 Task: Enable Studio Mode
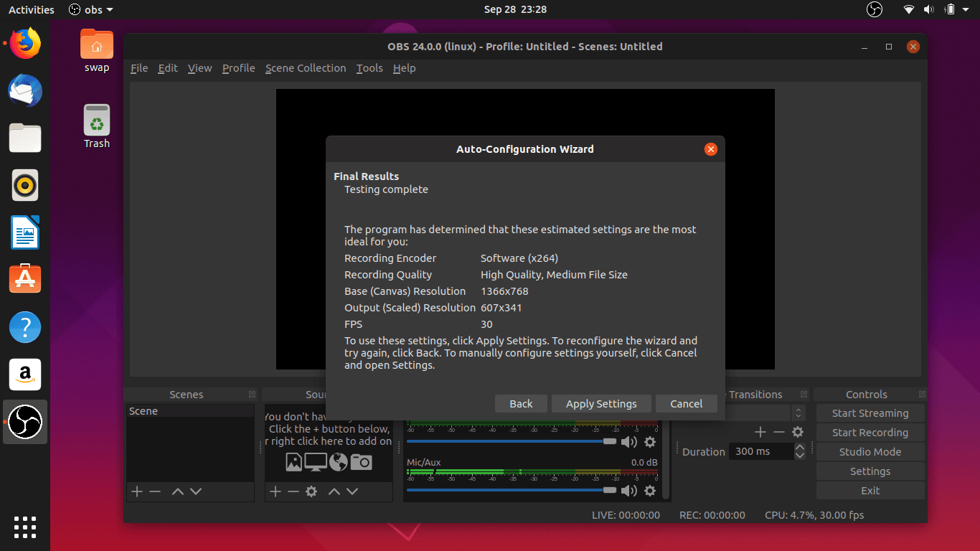click(870, 452)
